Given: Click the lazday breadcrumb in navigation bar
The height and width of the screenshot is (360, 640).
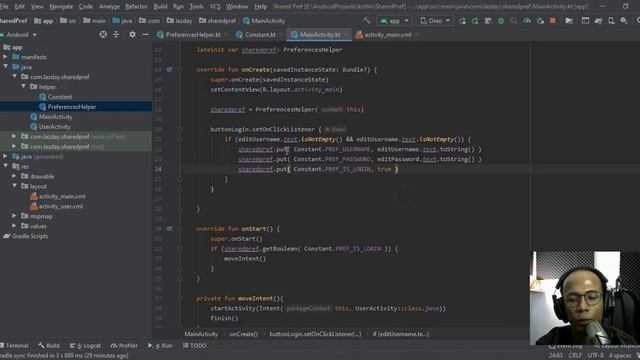Looking at the screenshot, I should [x=179, y=20].
